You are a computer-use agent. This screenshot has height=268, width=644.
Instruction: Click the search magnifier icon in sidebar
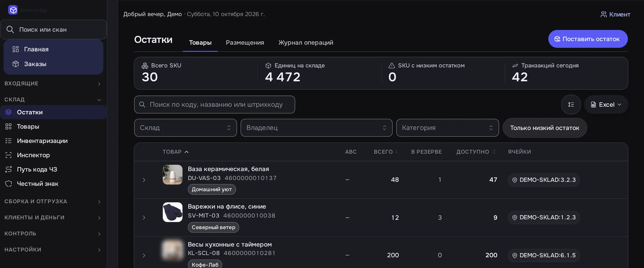(10, 30)
